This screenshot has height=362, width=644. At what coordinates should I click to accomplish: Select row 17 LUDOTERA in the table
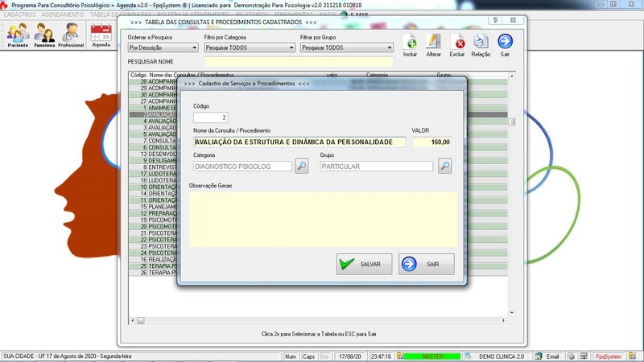point(153,174)
